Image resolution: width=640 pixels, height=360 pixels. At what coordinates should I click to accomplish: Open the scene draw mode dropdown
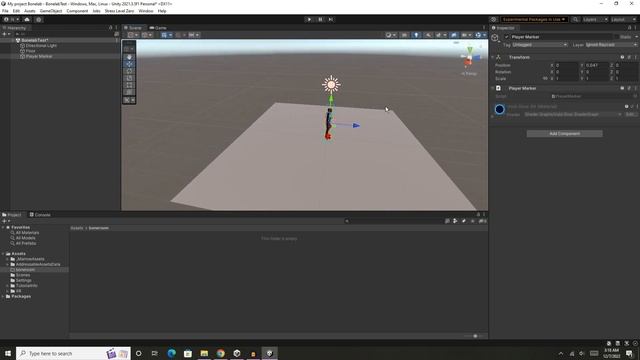(x=391, y=35)
